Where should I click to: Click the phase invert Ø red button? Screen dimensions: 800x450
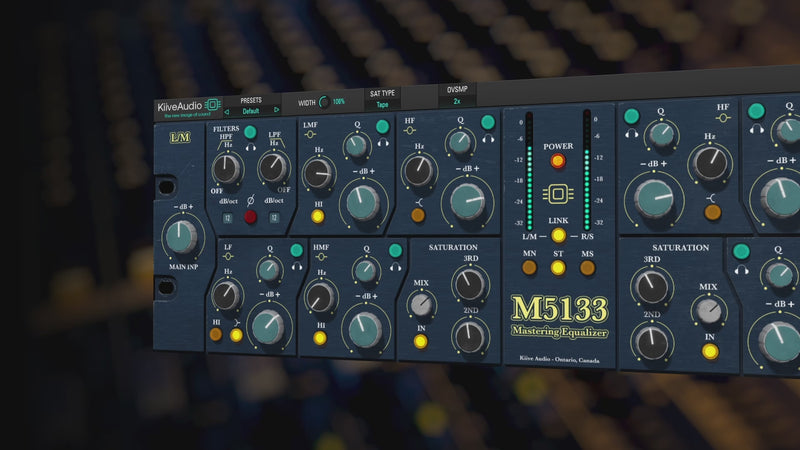[x=251, y=217]
